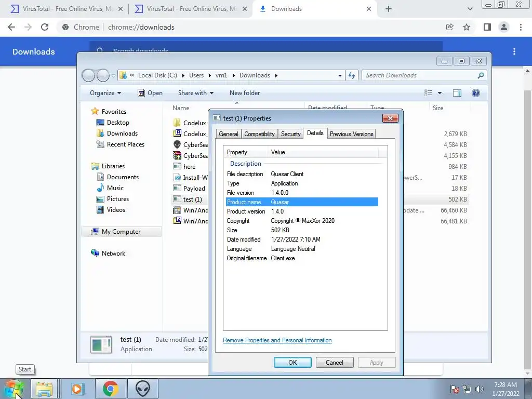Open Downloads page three-dot menu
The width and height of the screenshot is (532, 399).
tap(514, 51)
